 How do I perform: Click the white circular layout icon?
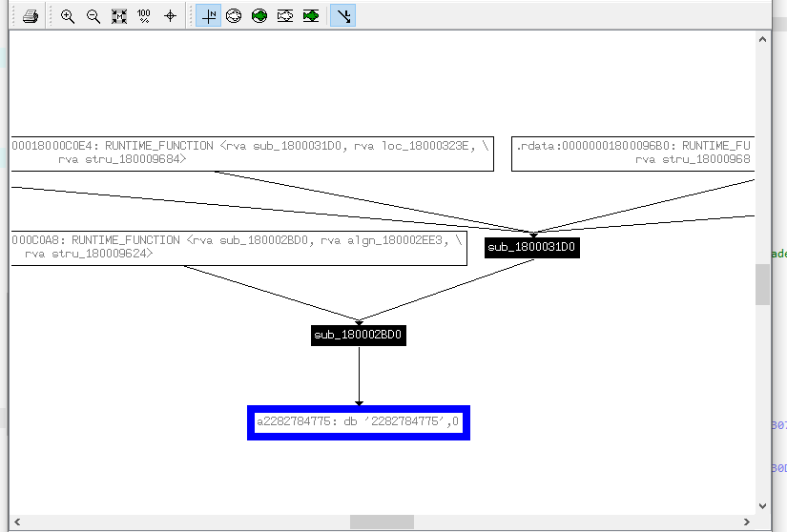(x=234, y=16)
